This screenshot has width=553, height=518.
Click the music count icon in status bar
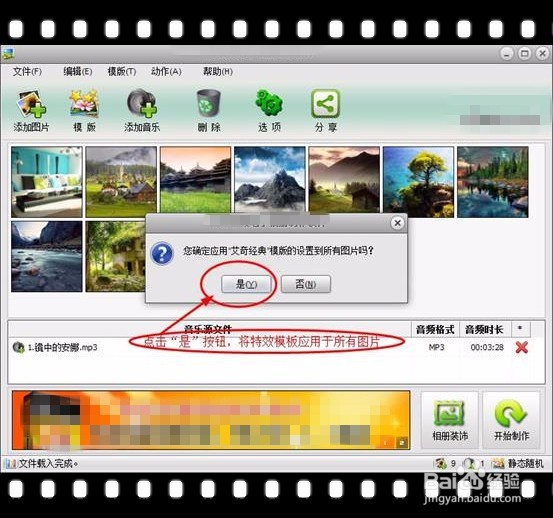tap(470, 463)
